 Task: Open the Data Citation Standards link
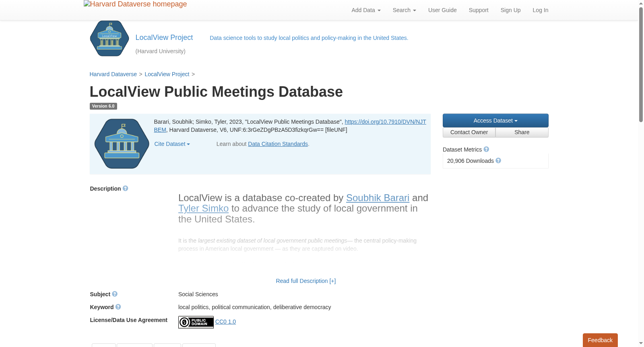pos(278,144)
